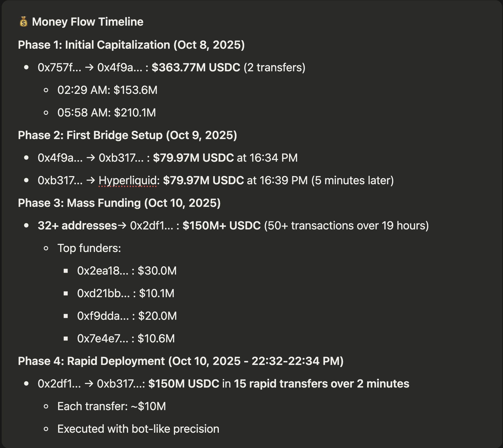Click the 0x757f... source address

point(59,68)
